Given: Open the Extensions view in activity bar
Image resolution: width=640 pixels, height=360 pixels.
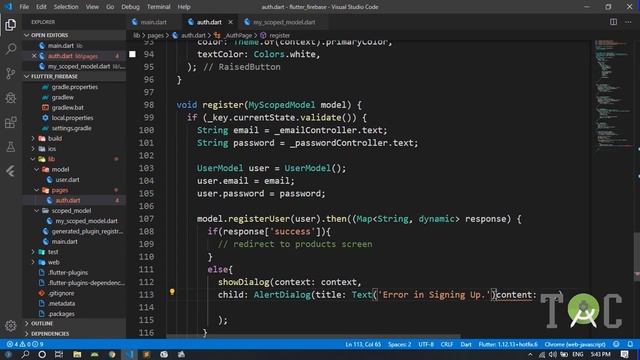Looking at the screenshot, I should (11, 122).
